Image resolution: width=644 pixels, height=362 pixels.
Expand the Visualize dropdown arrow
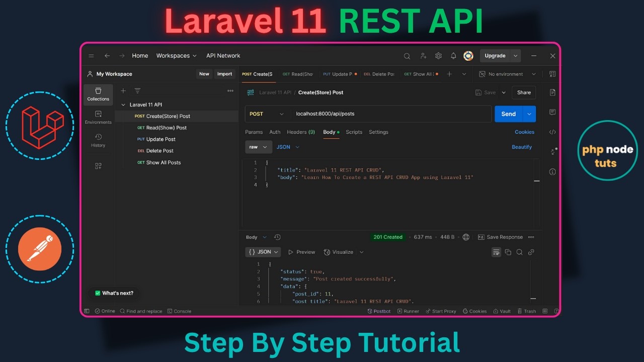[x=361, y=252]
